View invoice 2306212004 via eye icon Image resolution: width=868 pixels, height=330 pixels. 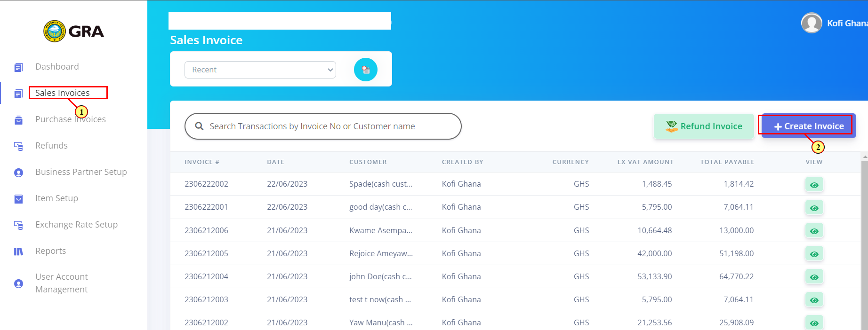click(814, 277)
